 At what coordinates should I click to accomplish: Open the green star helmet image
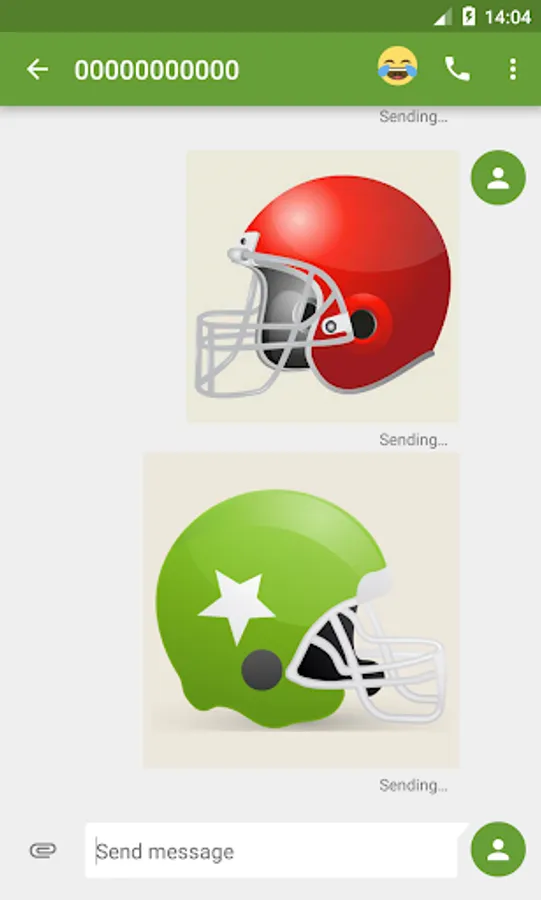301,610
